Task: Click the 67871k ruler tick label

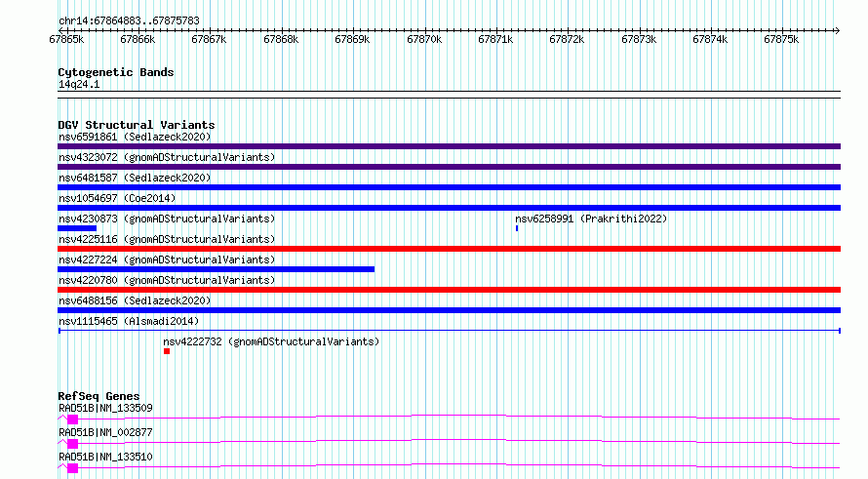Action: (x=495, y=39)
